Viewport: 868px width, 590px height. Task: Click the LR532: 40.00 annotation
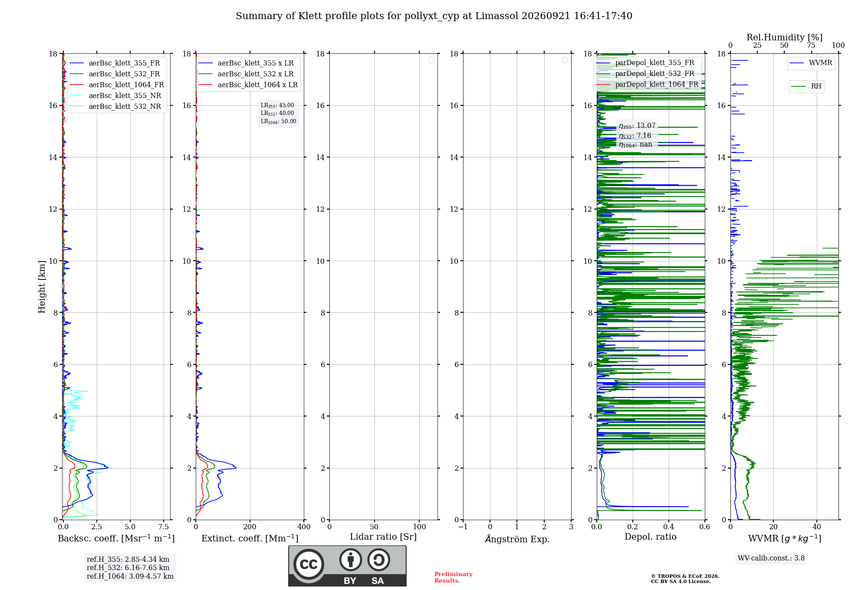tap(277, 113)
